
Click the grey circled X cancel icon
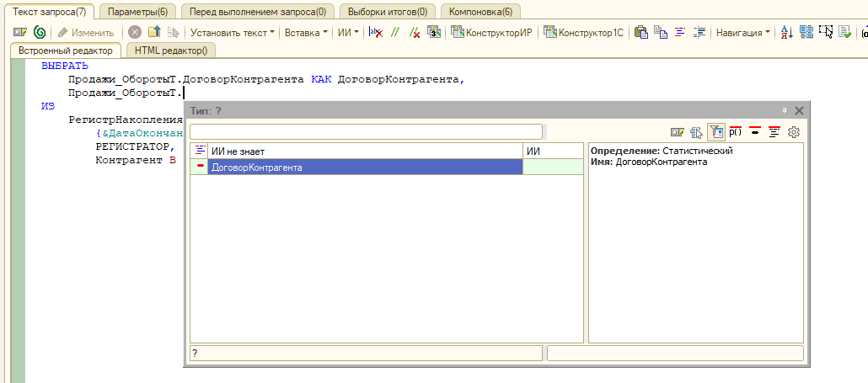pyautogui.click(x=135, y=33)
